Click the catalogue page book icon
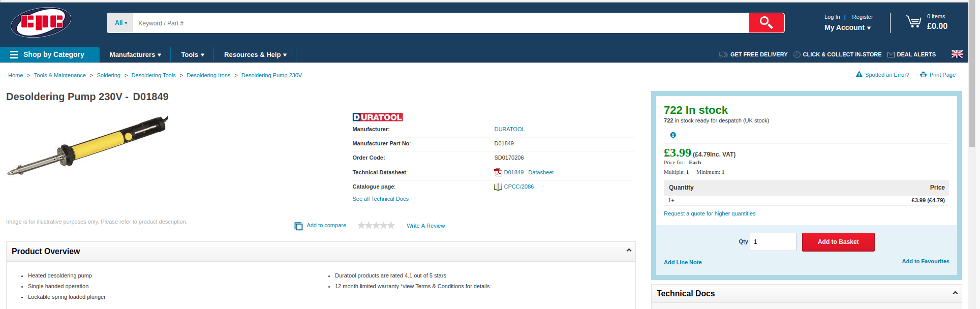This screenshot has height=309, width=980. pos(498,187)
